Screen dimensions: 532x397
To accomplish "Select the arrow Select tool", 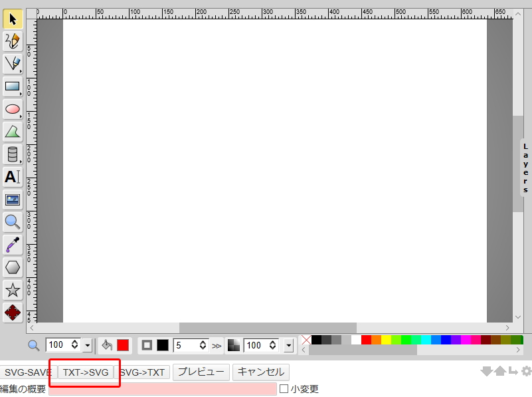I will (x=13, y=19).
